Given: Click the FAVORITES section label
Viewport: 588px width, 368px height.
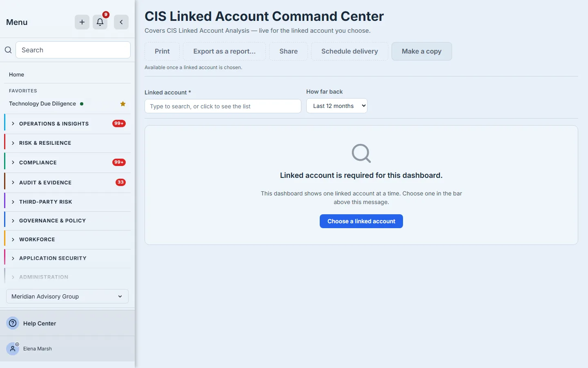Looking at the screenshot, I should tap(23, 91).
